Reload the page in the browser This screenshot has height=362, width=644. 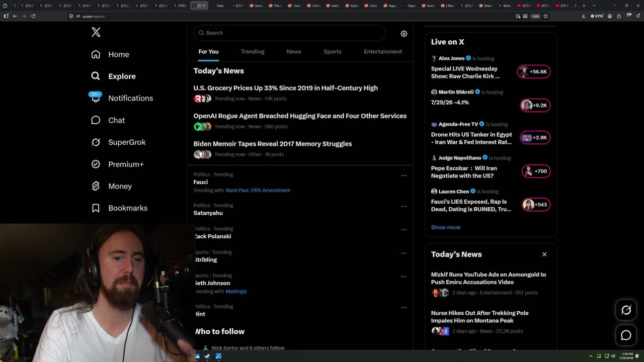pyautogui.click(x=33, y=16)
